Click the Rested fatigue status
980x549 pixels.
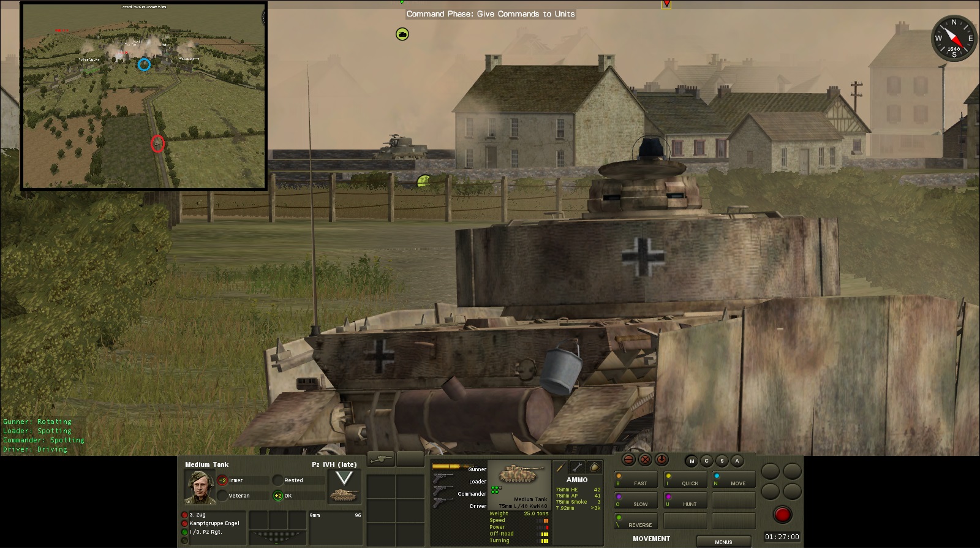293,480
